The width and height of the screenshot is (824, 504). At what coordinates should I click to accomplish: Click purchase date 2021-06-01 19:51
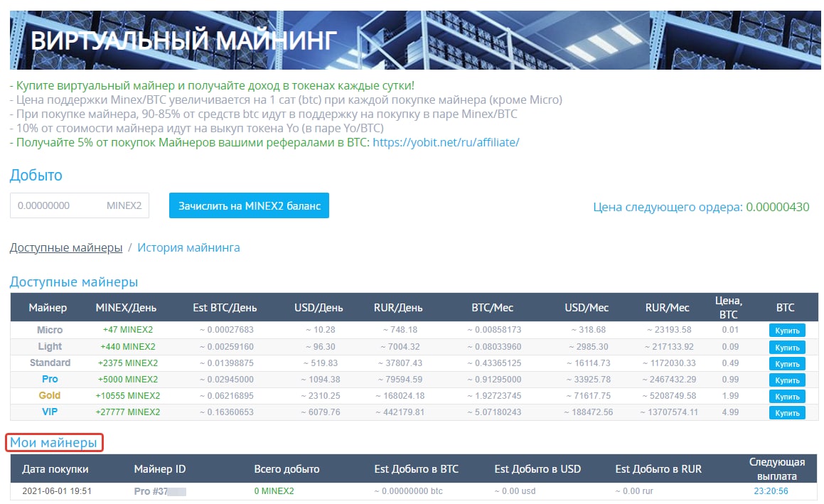[57, 491]
